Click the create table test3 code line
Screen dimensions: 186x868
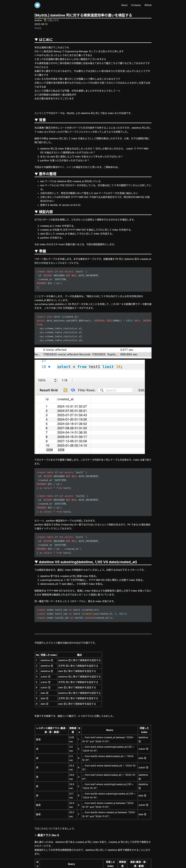pyautogui.click(x=62, y=537)
